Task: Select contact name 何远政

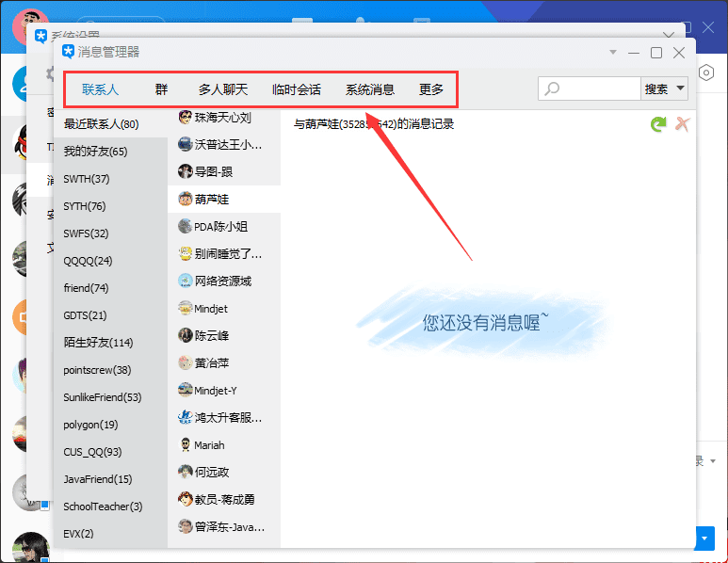Action: [212, 473]
